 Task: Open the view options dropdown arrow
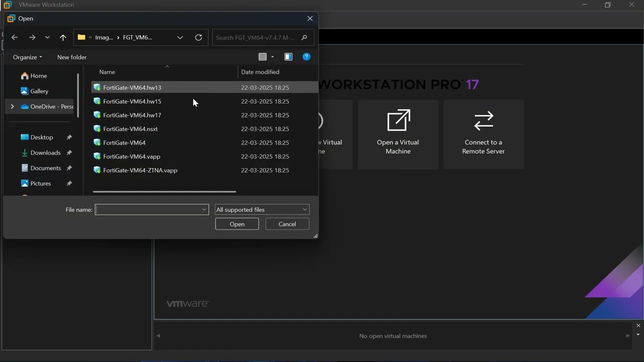coord(273,57)
